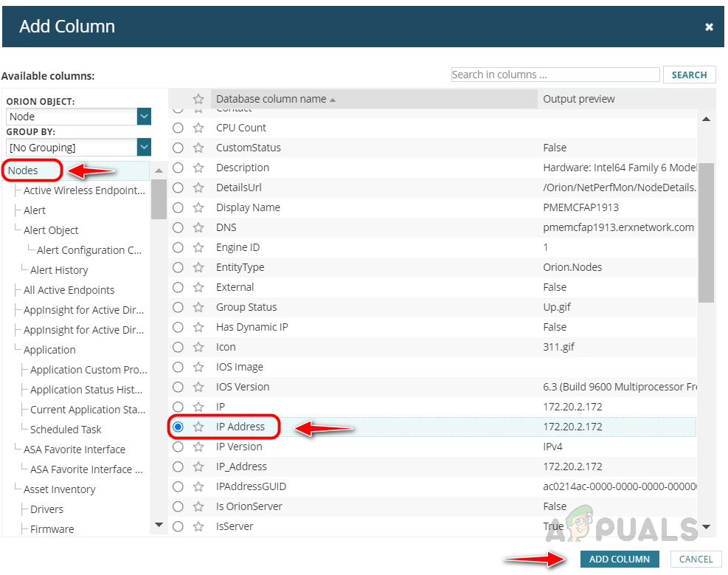728x575 pixels.
Task: Select Application Custom Pro... tree node
Action: 89,371
